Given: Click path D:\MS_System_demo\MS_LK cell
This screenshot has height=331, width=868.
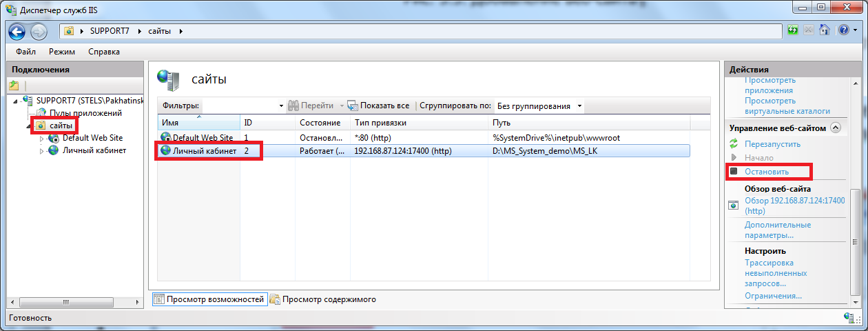Looking at the screenshot, I should click(546, 150).
